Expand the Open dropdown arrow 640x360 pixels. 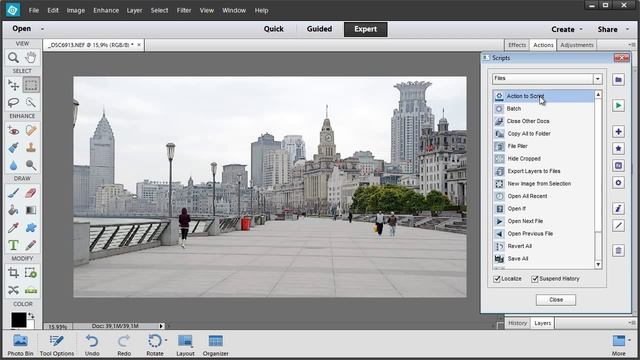click(42, 29)
